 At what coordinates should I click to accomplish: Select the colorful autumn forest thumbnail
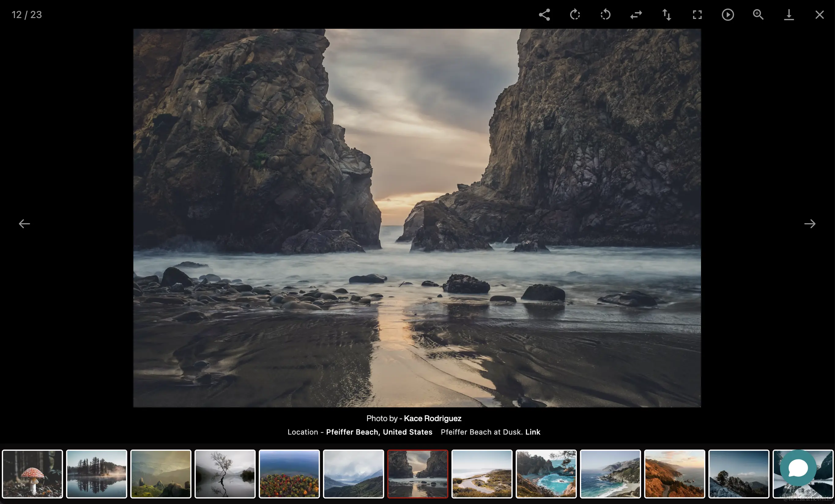click(x=289, y=474)
